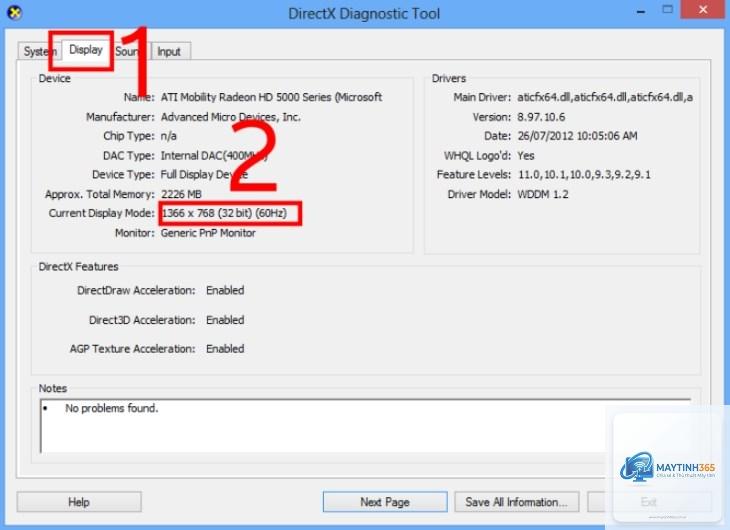Screen dimensions: 730x530
Task: Click the 'Direct3D Acceleration:' label
Action: pos(142,320)
